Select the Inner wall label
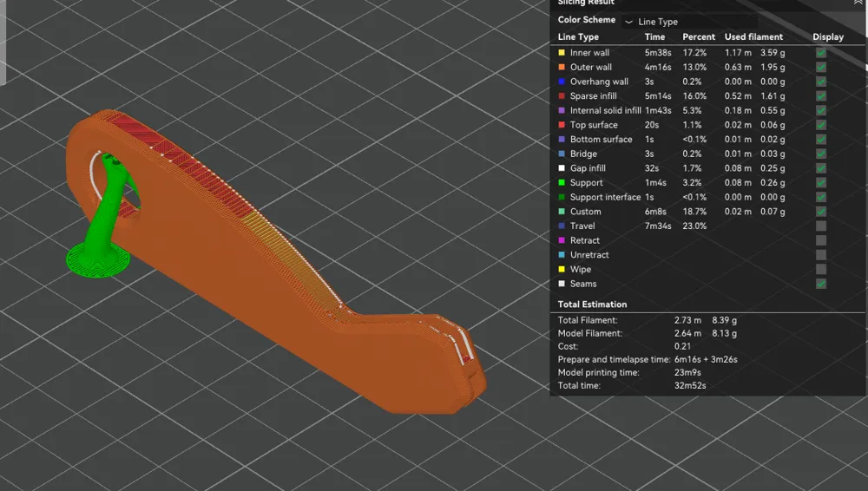 coord(589,53)
